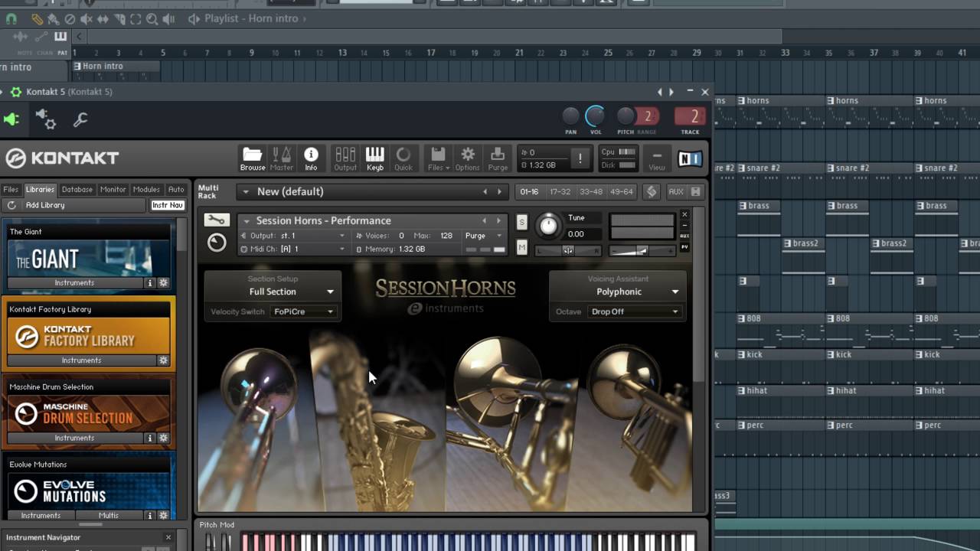Screen dimensions: 980x551
Task: Solo the Session Horns instrument
Action: point(521,222)
